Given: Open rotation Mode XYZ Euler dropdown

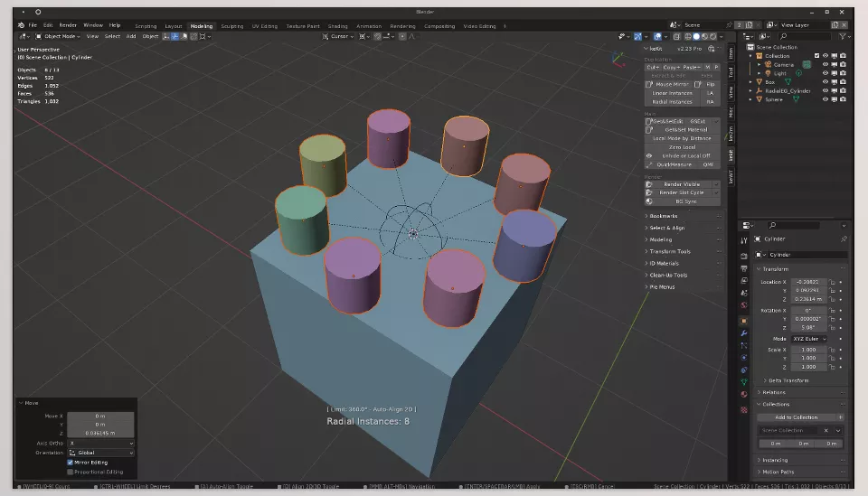Looking at the screenshot, I should (x=808, y=339).
